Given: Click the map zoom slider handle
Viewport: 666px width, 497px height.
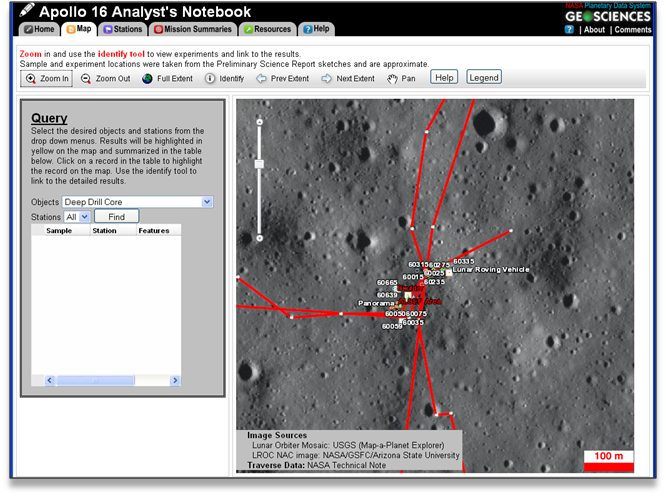Looking at the screenshot, I should [x=259, y=164].
